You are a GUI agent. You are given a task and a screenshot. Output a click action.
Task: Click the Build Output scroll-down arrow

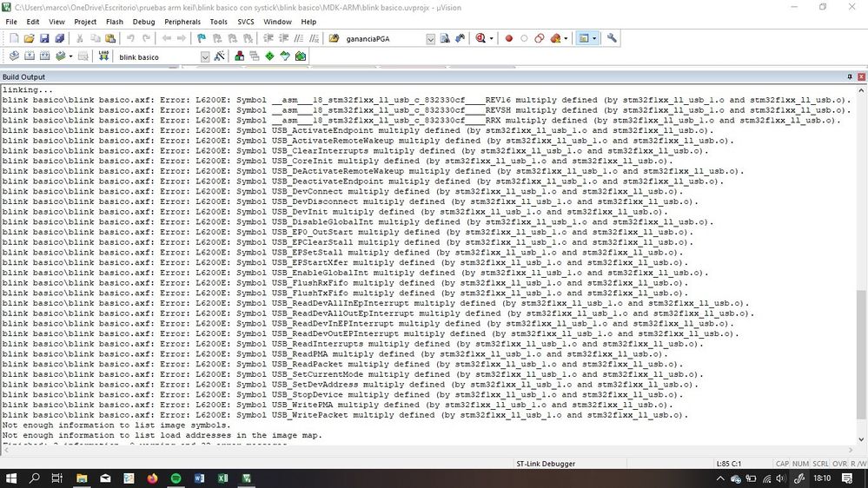click(x=861, y=440)
